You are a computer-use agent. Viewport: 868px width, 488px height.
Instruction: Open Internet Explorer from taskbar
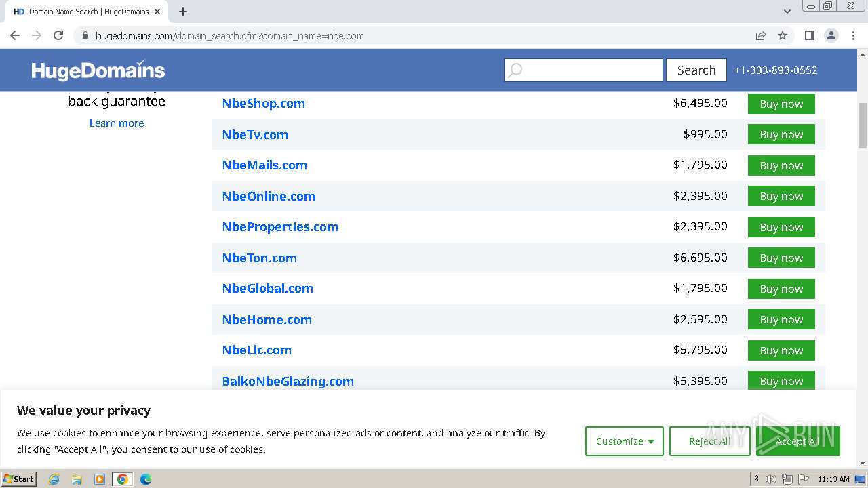tap(54, 479)
